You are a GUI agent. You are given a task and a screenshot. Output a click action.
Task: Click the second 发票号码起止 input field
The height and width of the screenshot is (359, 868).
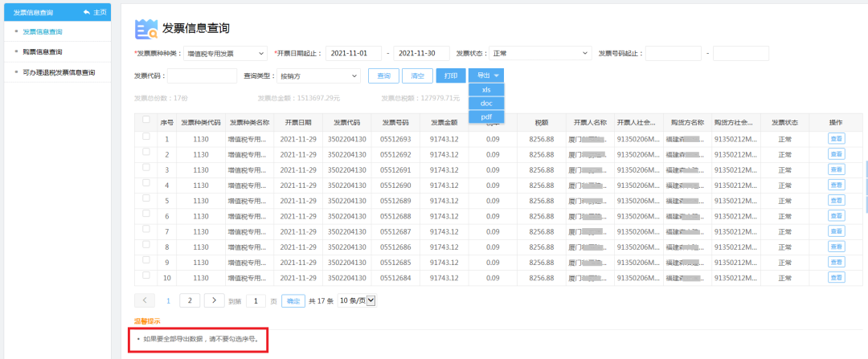point(741,54)
